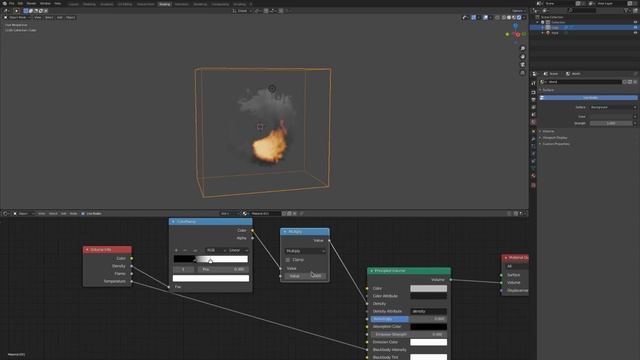
Task: Click the Absorption Color swatch
Action: point(428,327)
